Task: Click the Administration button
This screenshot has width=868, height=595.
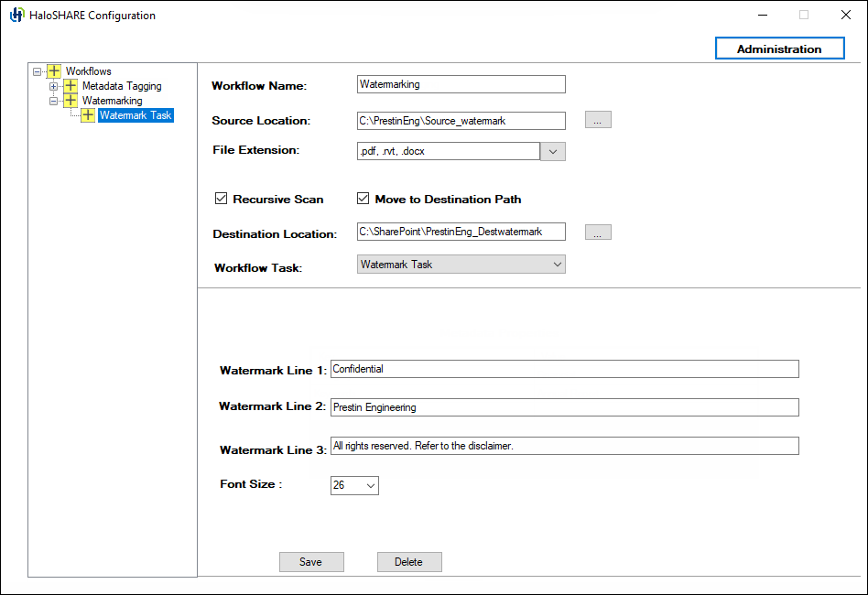Action: pyautogui.click(x=779, y=48)
